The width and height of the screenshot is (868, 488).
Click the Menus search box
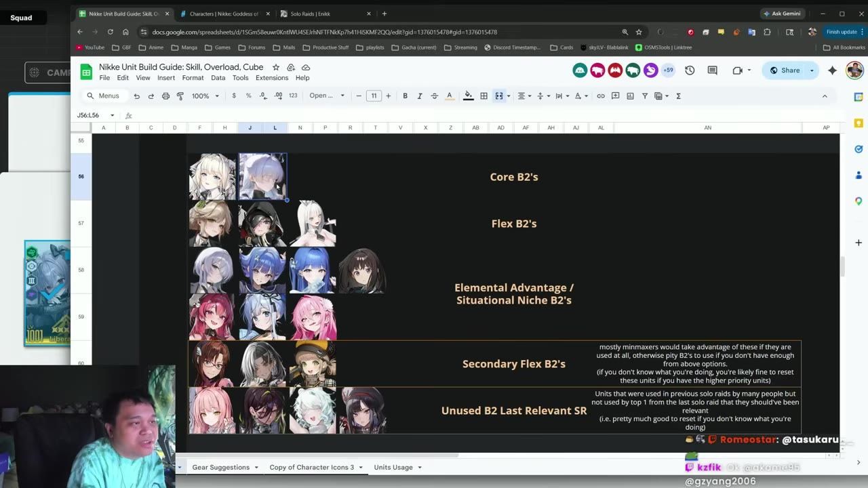click(x=103, y=96)
